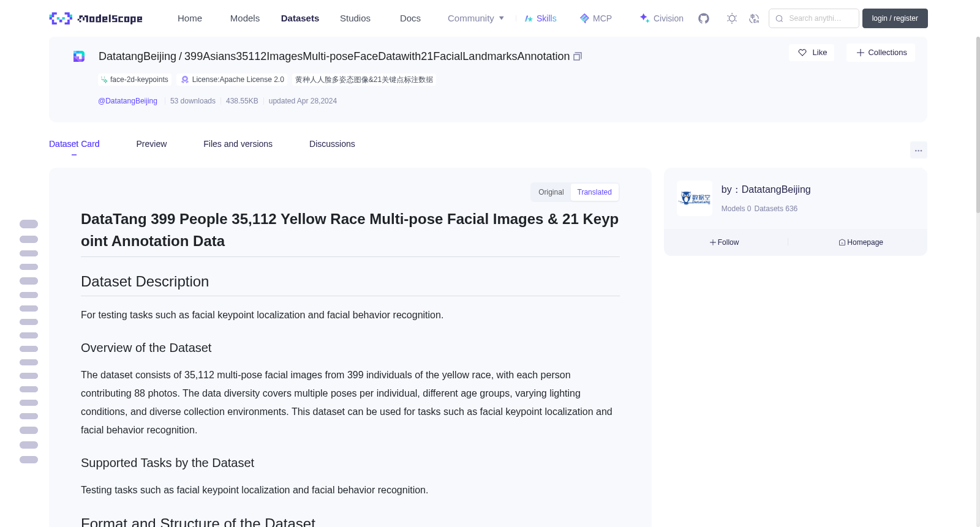Click the first outline marker in left sidebar
This screenshot has width=980, height=527.
point(29,224)
